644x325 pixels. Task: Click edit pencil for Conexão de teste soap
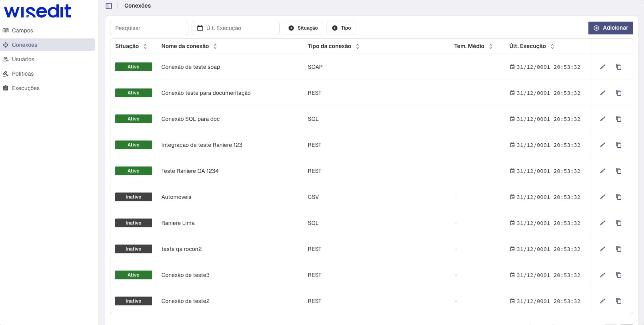(x=602, y=67)
